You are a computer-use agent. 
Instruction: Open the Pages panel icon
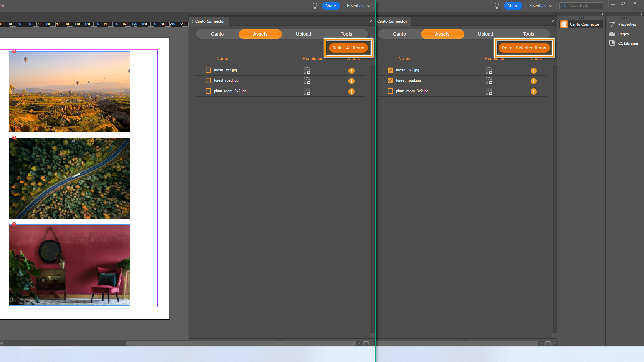click(x=612, y=34)
